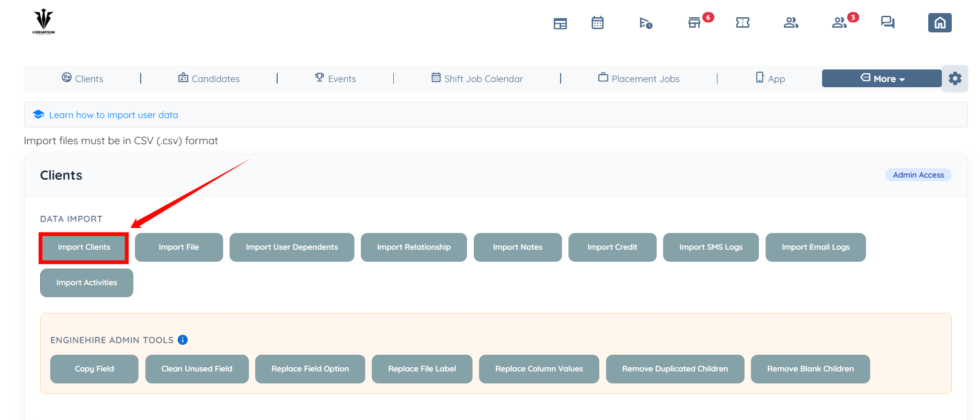Open the Shift Job Calendar tab
Viewport: 980px width, 420px height.
pyautogui.click(x=477, y=78)
